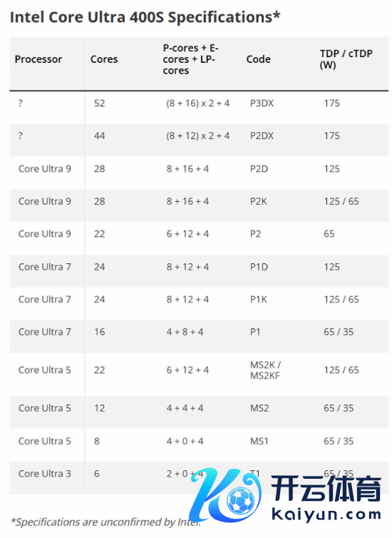Select the MS1 code cell
The height and width of the screenshot is (538, 392).
coord(259,441)
